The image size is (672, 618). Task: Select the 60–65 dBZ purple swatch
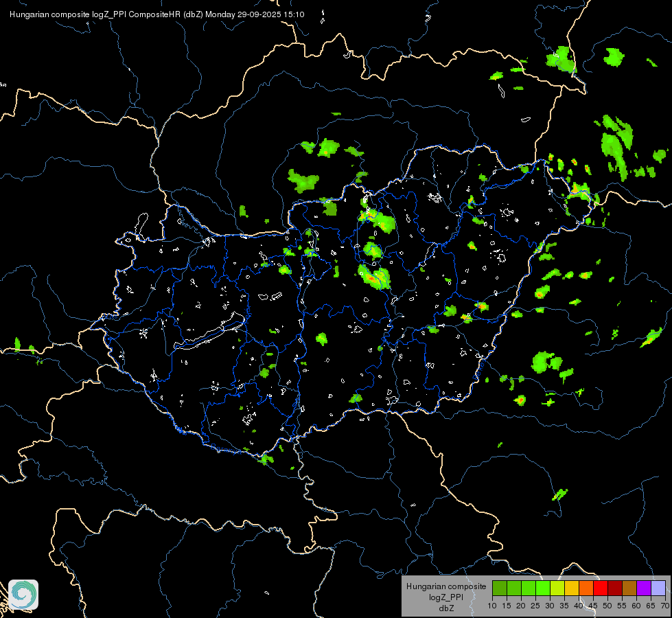pyautogui.click(x=644, y=588)
